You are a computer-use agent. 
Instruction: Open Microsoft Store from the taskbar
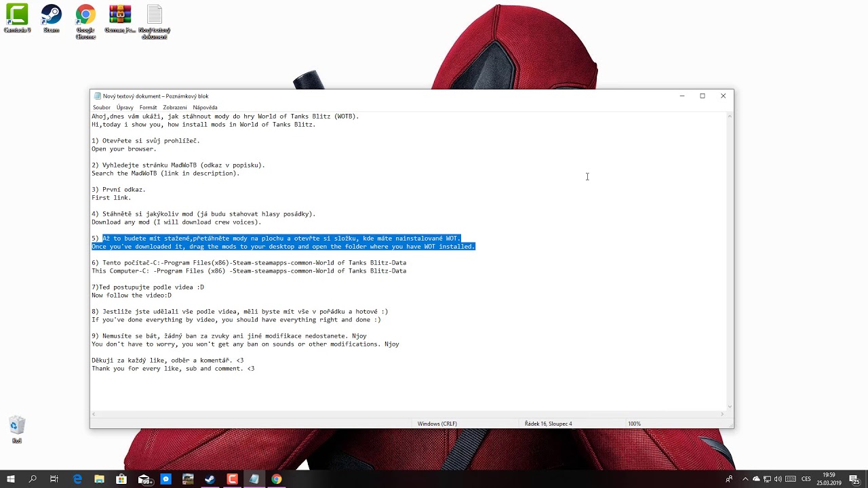(x=121, y=479)
